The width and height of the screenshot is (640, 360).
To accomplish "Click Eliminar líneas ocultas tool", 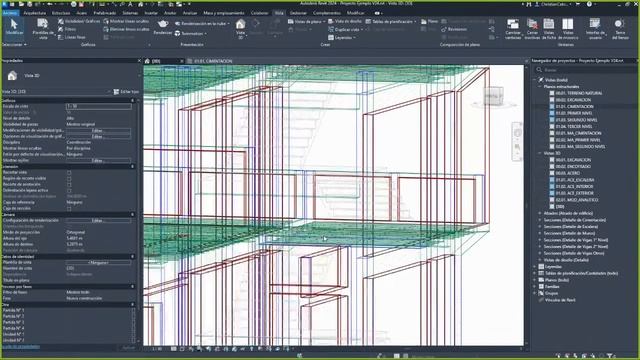I will [x=126, y=29].
